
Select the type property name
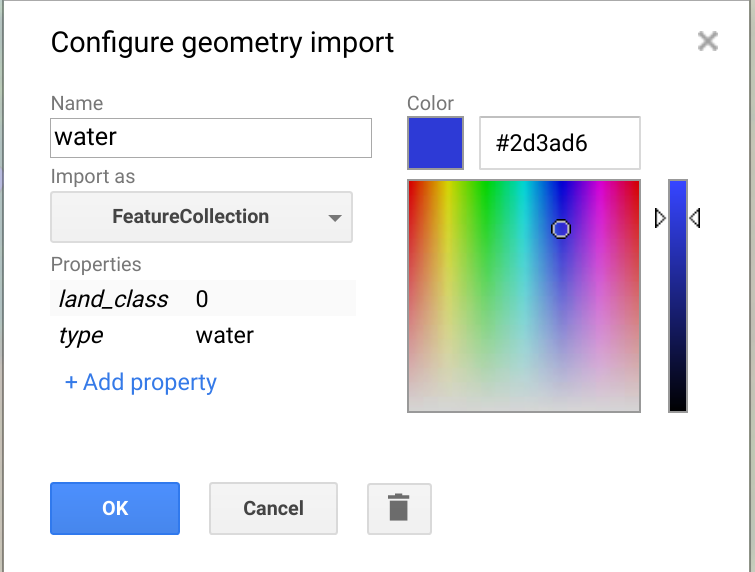(x=81, y=335)
